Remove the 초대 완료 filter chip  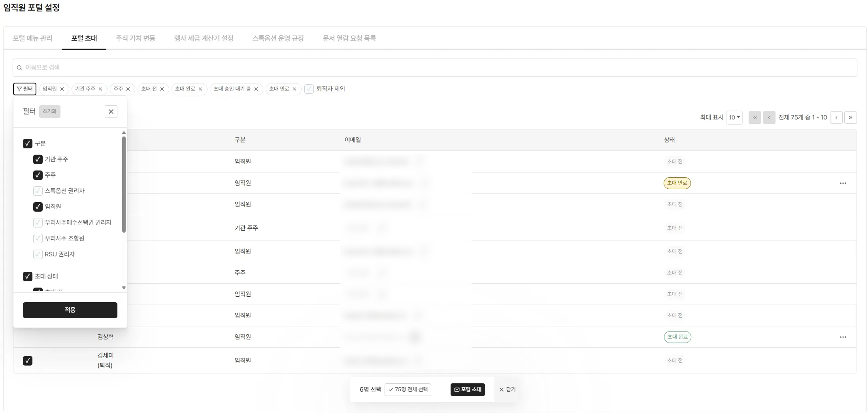coord(201,89)
